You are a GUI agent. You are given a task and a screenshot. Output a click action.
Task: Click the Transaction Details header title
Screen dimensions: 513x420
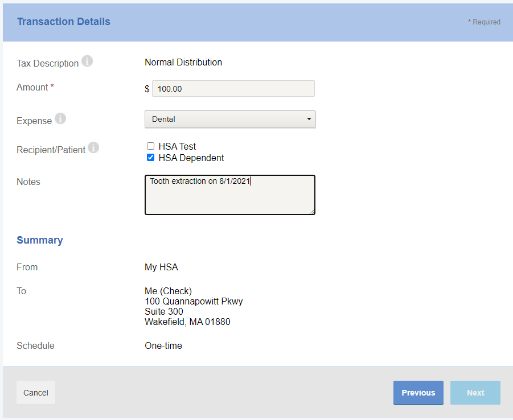[64, 22]
